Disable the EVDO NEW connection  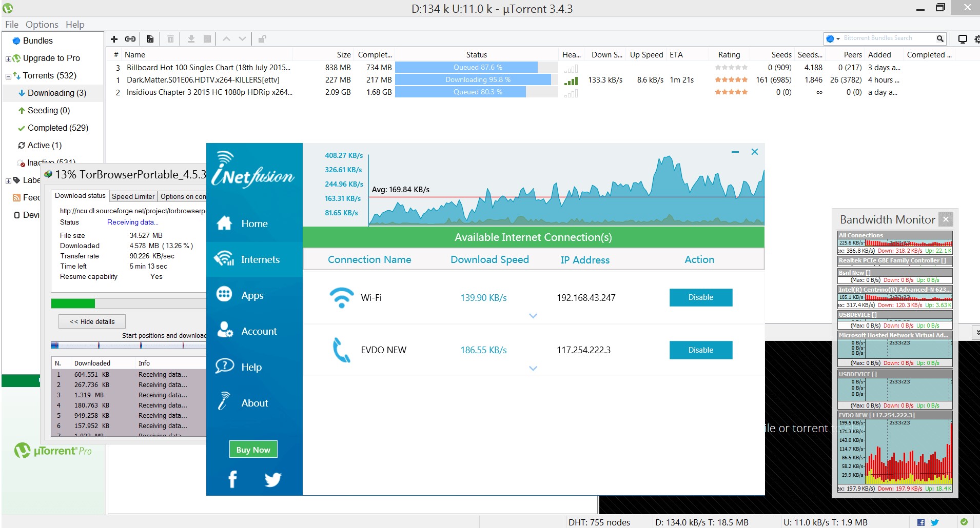tap(700, 350)
